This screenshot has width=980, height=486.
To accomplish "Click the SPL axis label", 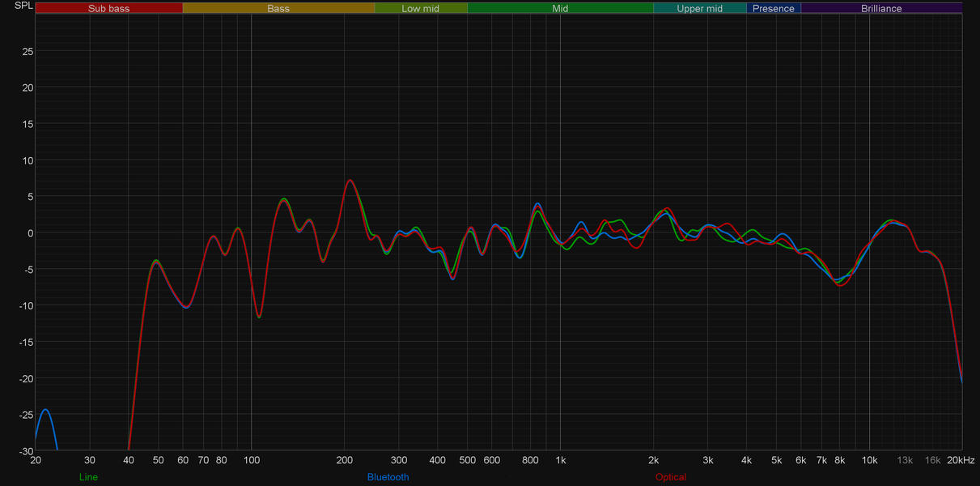I will [x=23, y=6].
